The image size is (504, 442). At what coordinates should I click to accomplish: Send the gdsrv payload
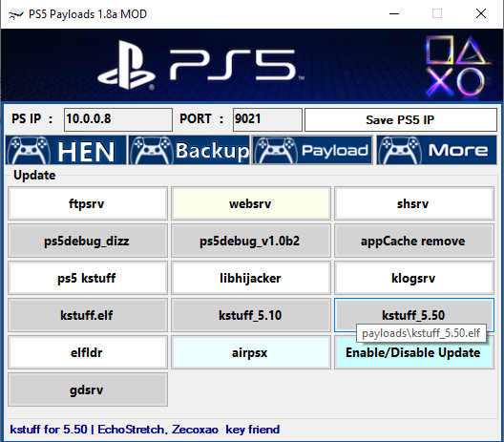88,389
